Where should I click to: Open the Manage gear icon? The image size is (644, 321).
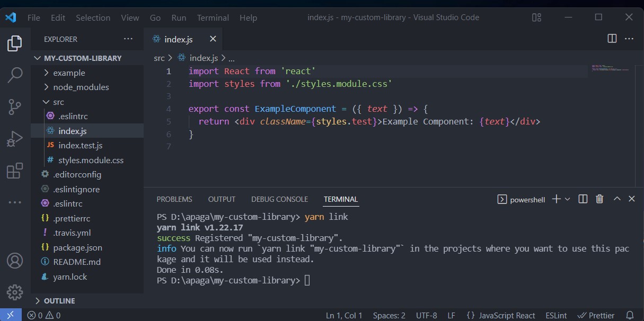[15, 292]
